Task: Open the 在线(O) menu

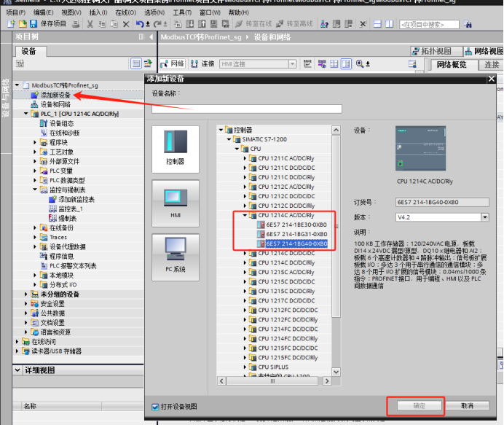Action: (x=126, y=12)
